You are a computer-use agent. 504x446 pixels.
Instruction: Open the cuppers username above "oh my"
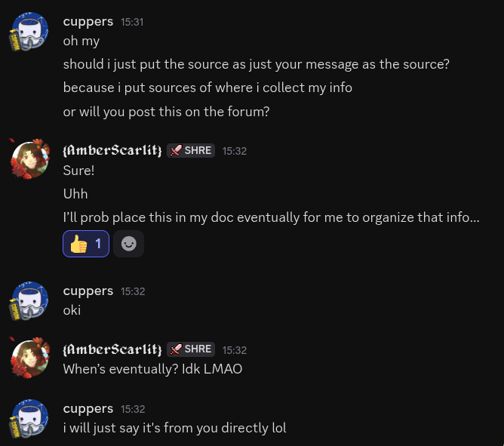click(x=88, y=22)
